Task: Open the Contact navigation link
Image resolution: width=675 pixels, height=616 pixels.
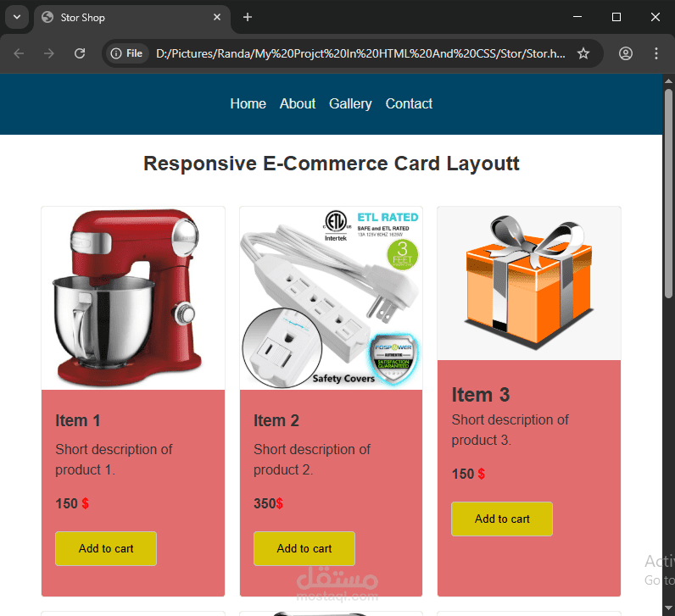Action: coord(409,103)
